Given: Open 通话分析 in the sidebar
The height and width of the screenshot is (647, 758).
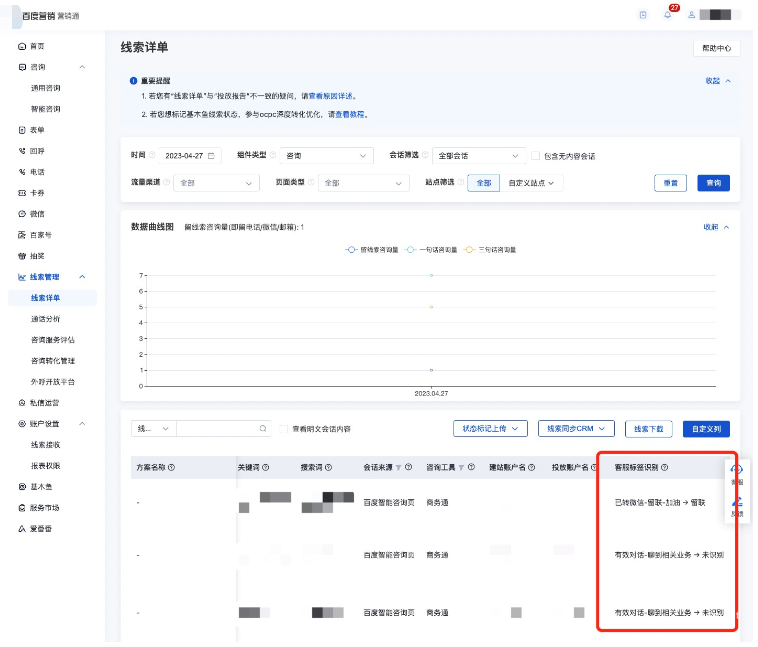Looking at the screenshot, I should click(45, 319).
